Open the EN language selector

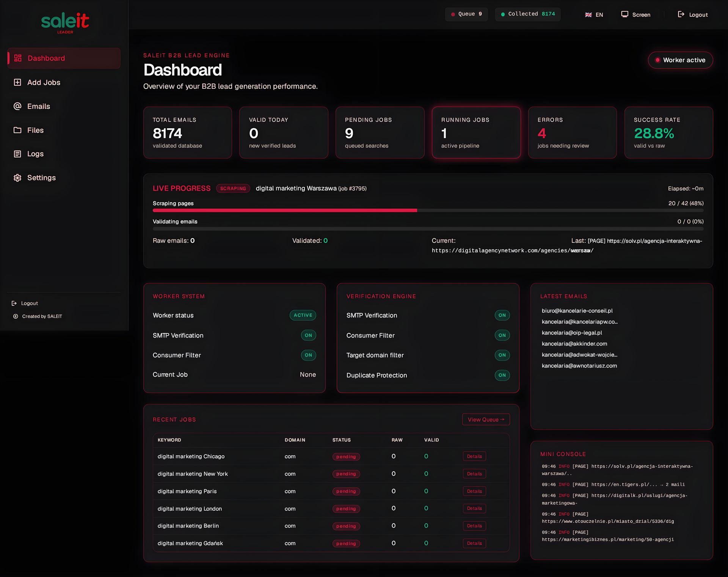594,15
